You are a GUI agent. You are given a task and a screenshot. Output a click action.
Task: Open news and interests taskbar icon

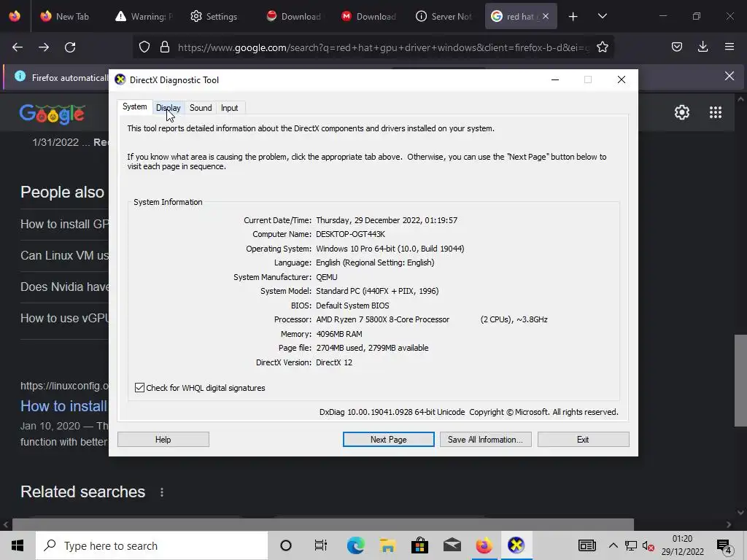click(587, 545)
